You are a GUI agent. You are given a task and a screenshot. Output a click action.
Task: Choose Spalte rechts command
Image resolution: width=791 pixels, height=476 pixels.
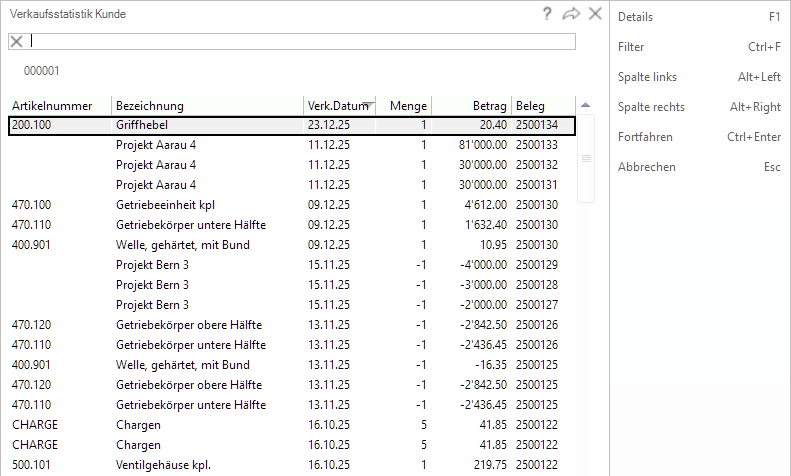(651, 107)
